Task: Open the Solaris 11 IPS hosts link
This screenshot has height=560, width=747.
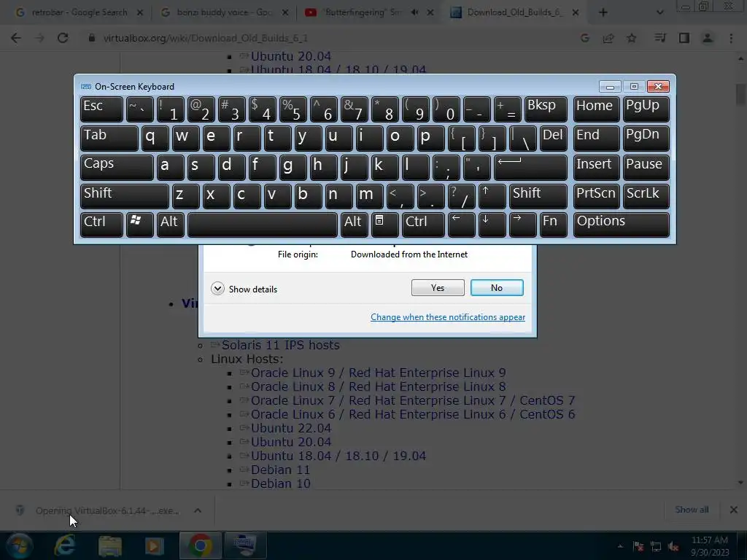Action: click(x=280, y=345)
